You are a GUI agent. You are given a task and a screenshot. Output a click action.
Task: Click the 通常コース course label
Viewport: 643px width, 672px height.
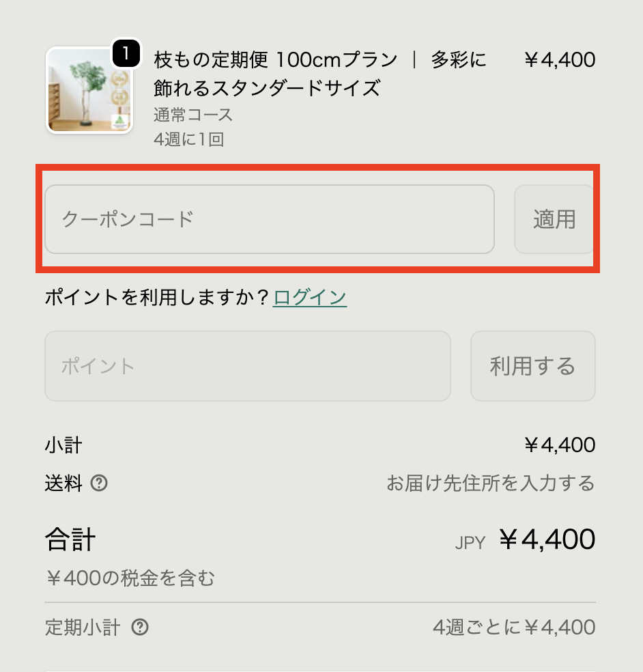(193, 114)
